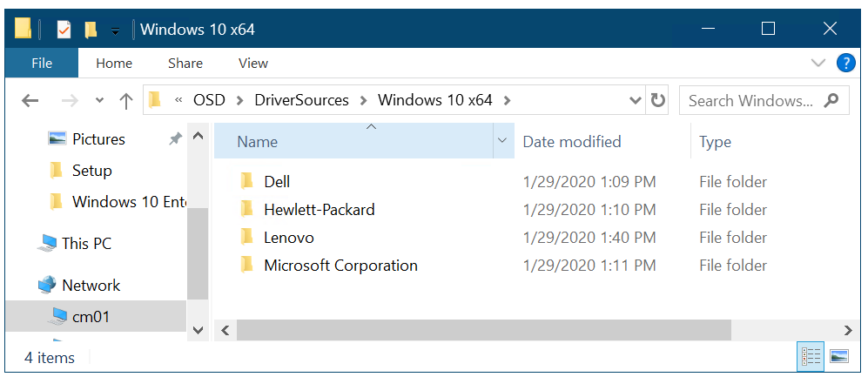Click the New Folder icon in title bar
Viewport: 868px width, 377px height.
91,30
